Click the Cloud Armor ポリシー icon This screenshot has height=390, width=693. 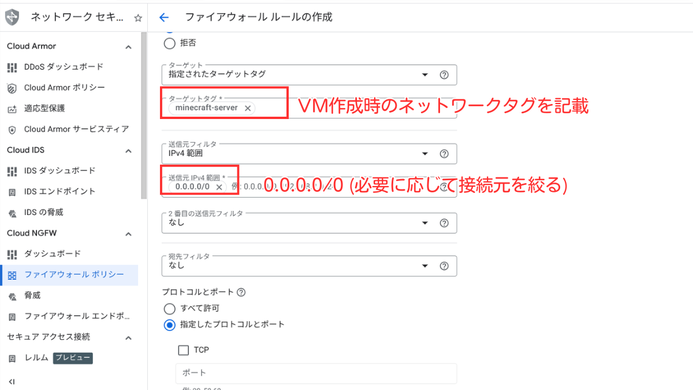12,88
